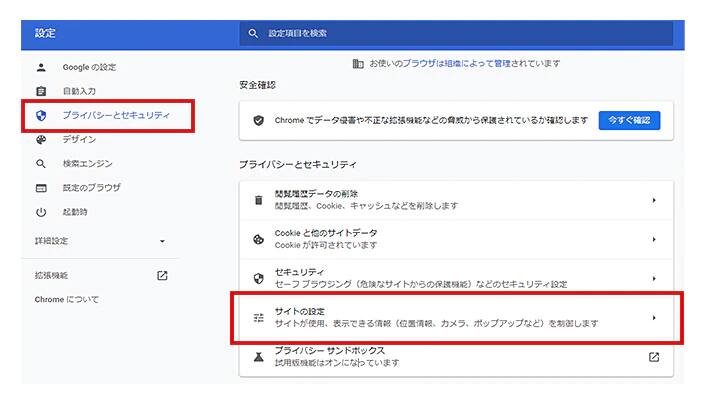Open Chrome について in the sidebar
The height and width of the screenshot is (408, 706).
click(x=67, y=299)
